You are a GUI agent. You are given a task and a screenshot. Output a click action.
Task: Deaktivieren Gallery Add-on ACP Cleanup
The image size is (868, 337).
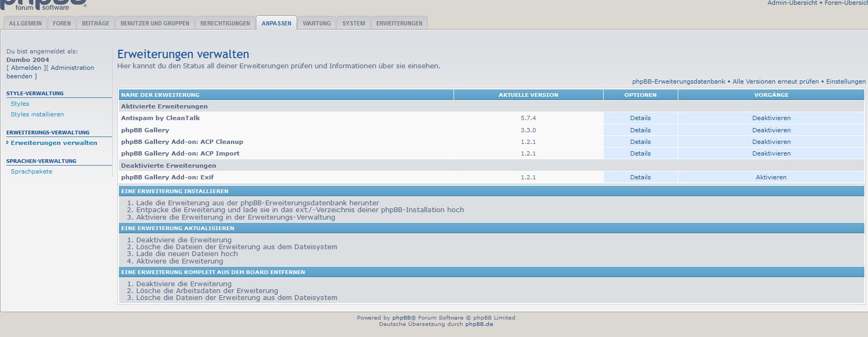[x=771, y=142]
